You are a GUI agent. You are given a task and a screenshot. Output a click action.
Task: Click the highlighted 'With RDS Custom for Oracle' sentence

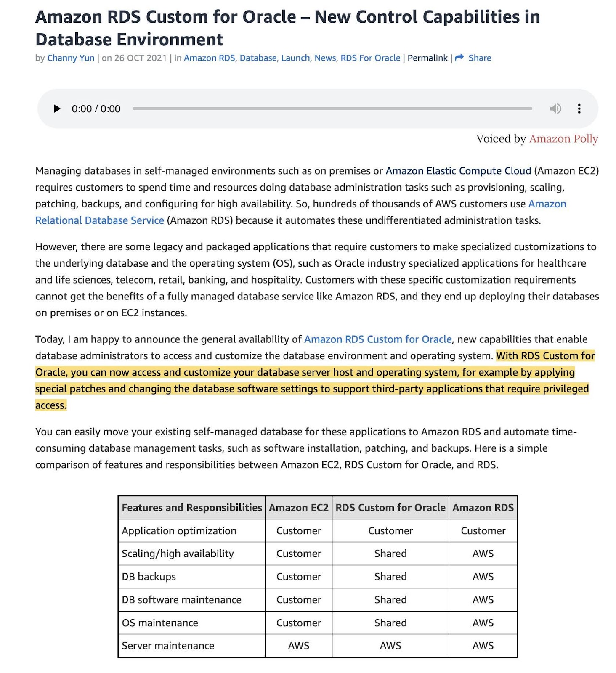(315, 381)
